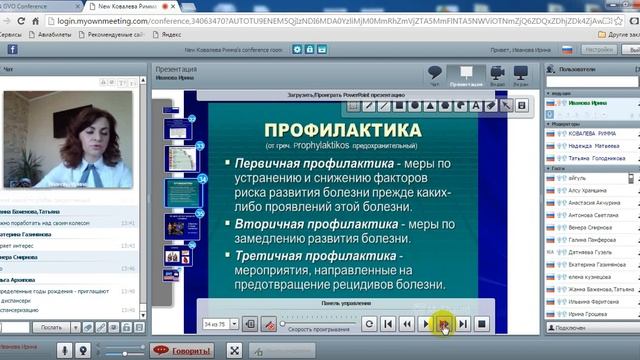Viewport: 640px width, 360px height.
Task: Toggle the slide thumbnails panel button
Action: pos(250,324)
